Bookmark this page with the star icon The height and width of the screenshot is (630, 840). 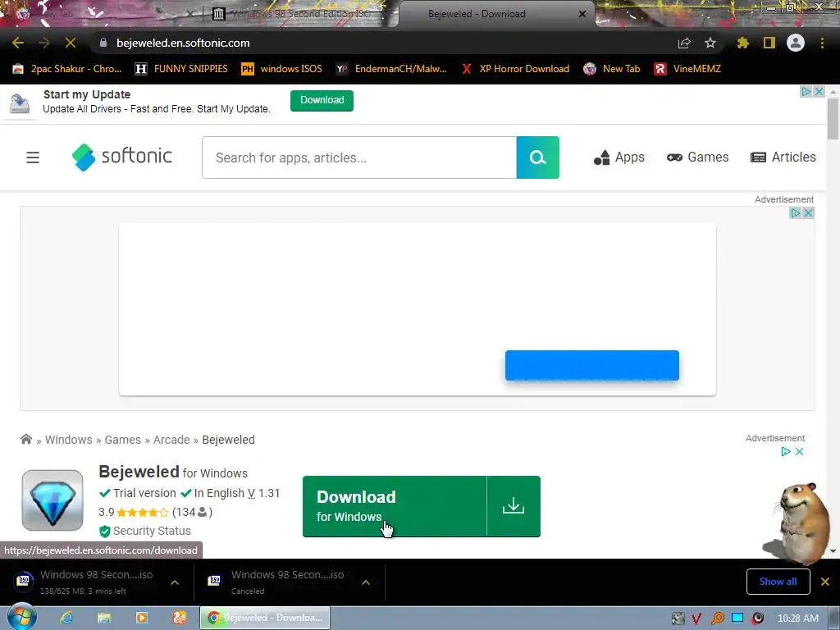click(x=710, y=43)
